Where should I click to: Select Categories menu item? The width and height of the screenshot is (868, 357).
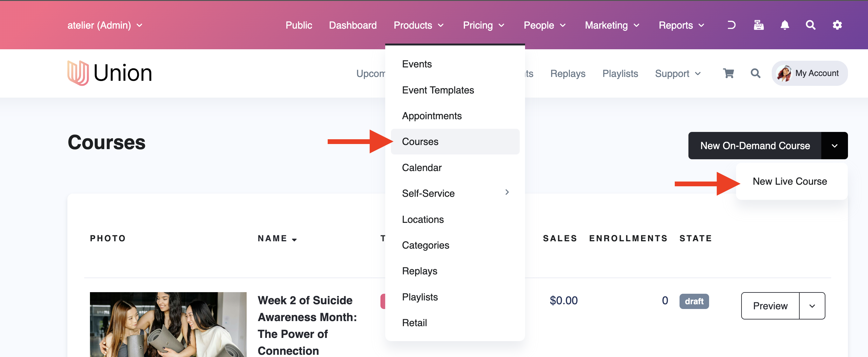[x=455, y=245]
